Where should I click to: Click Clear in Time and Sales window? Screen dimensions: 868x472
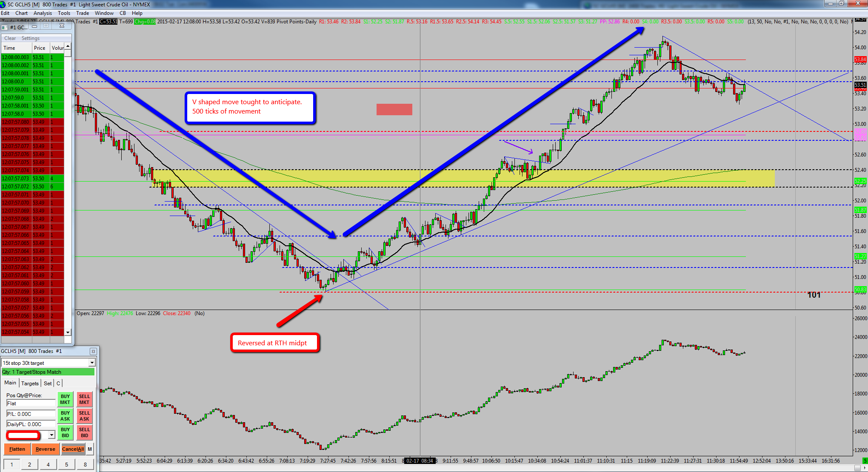(x=10, y=38)
